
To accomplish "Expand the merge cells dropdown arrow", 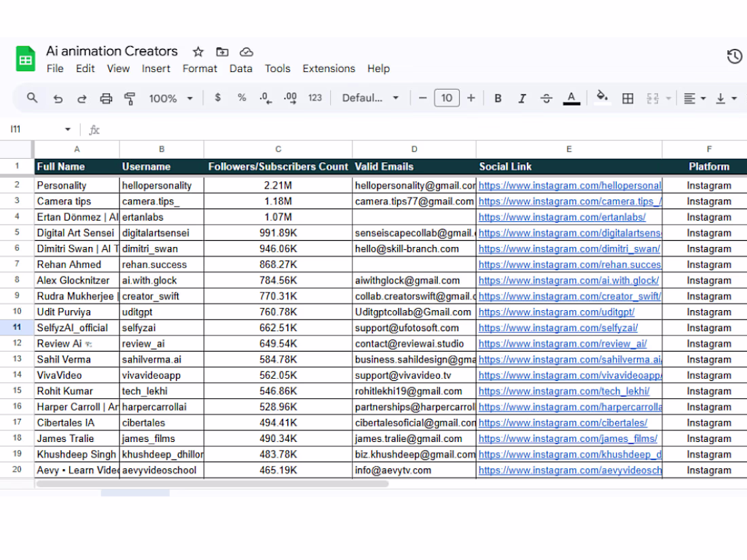I will coord(668,98).
